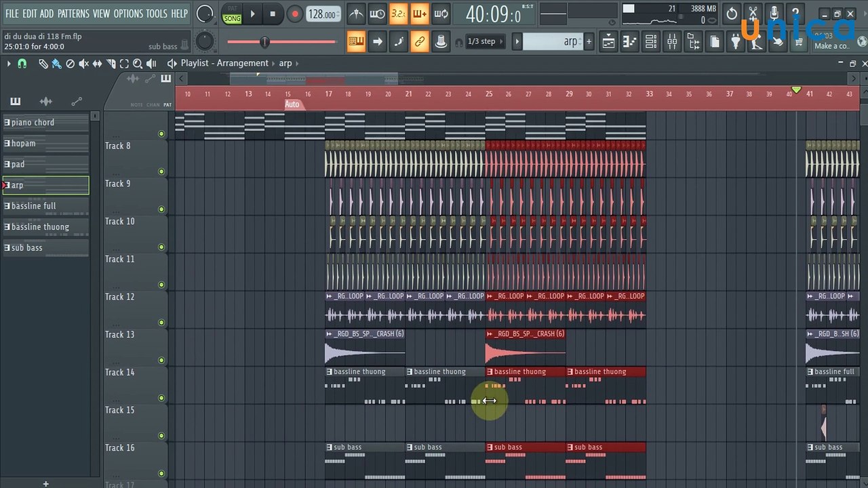This screenshot has height=488, width=868.
Task: Open the Browser panel icon
Action: 693,42
